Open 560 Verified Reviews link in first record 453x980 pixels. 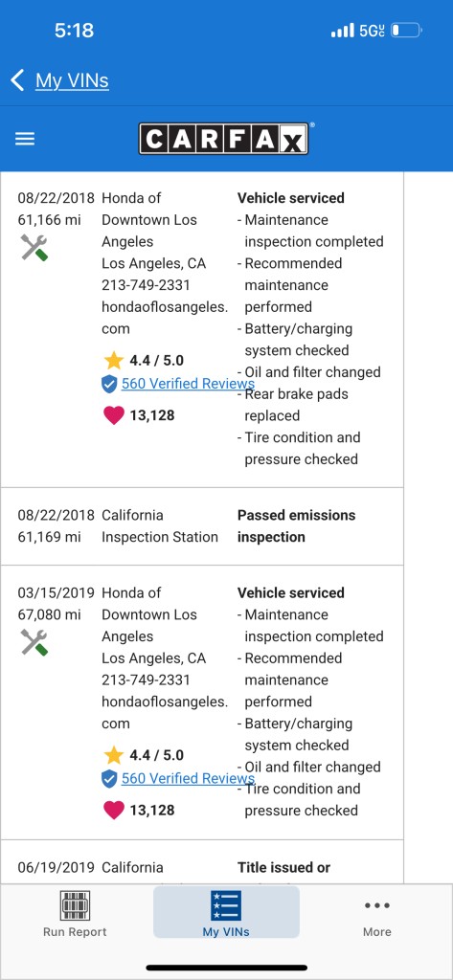click(188, 384)
